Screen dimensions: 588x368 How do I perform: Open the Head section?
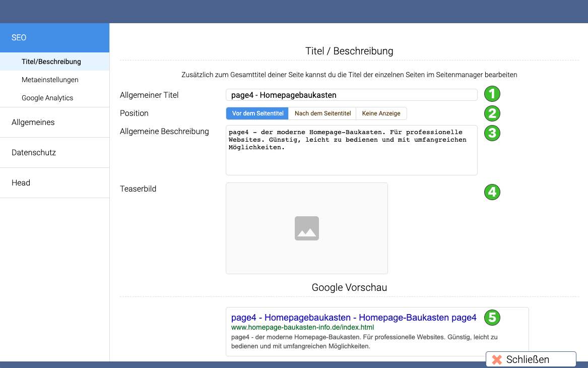pyautogui.click(x=21, y=182)
